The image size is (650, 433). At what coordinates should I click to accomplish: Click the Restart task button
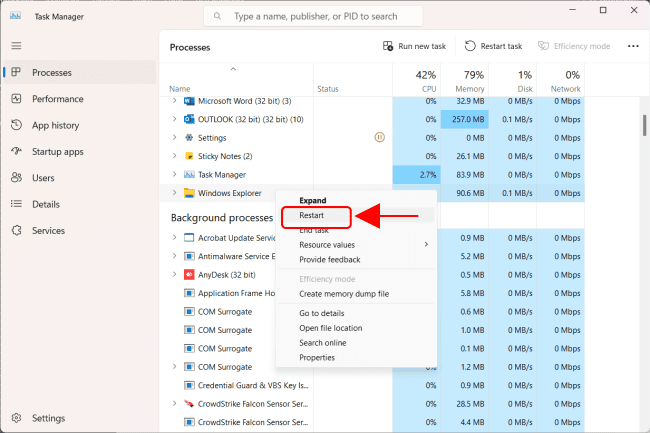[x=493, y=46]
